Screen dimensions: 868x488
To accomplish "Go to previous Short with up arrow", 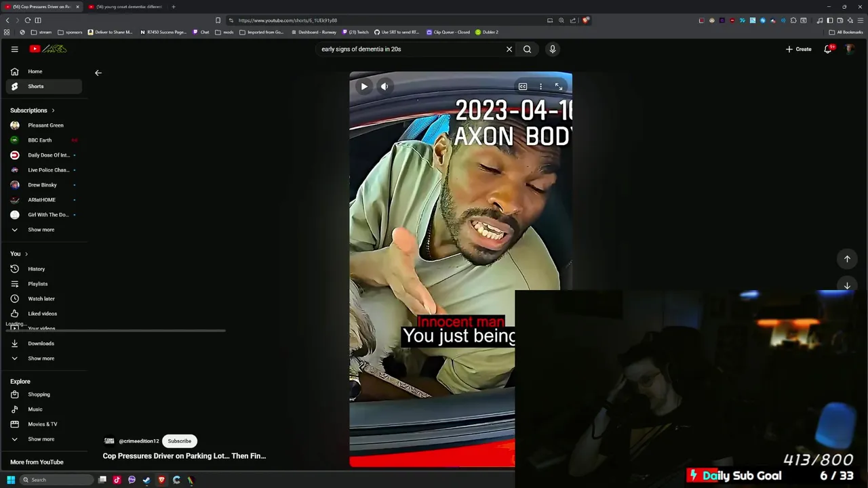I will click(847, 259).
